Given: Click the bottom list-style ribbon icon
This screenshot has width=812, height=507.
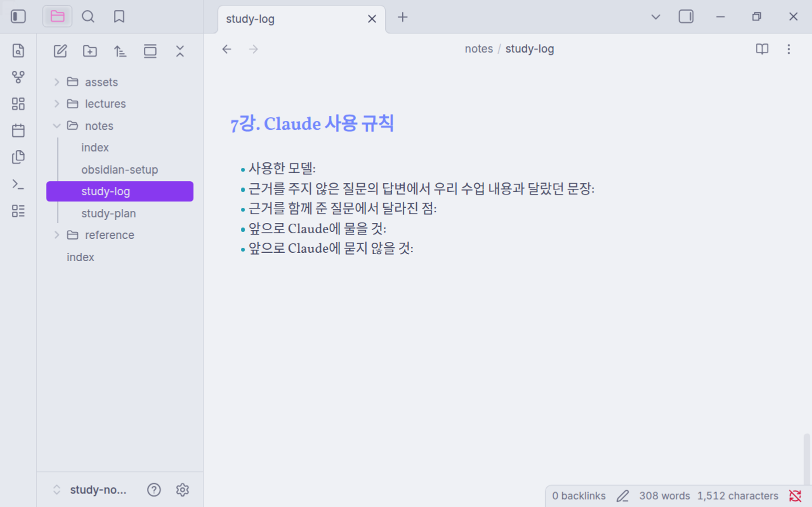Looking at the screenshot, I should click(x=18, y=211).
